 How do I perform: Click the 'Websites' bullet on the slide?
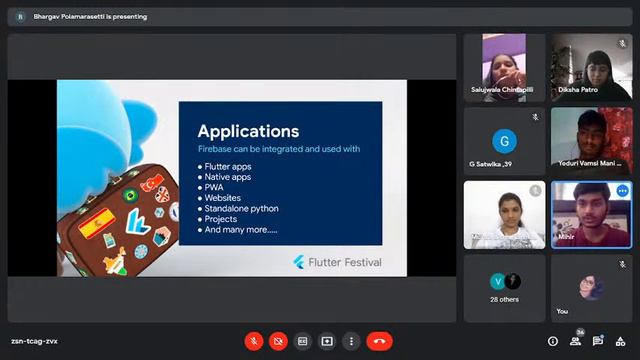click(222, 198)
